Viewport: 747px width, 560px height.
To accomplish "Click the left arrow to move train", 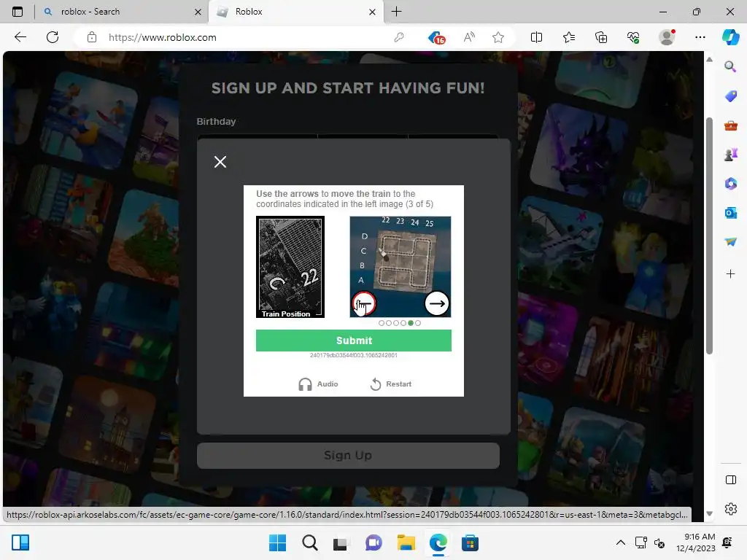I will pos(364,303).
